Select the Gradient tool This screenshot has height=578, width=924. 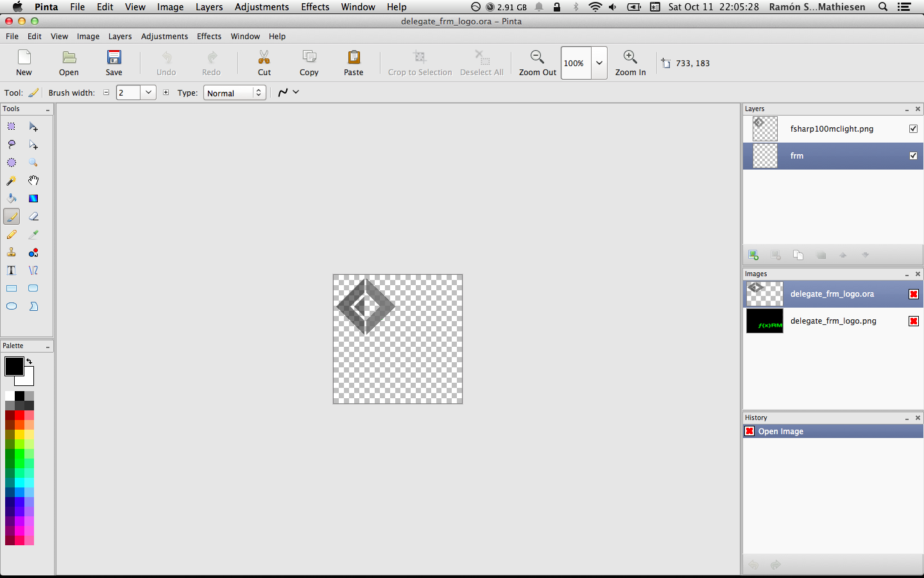click(33, 198)
